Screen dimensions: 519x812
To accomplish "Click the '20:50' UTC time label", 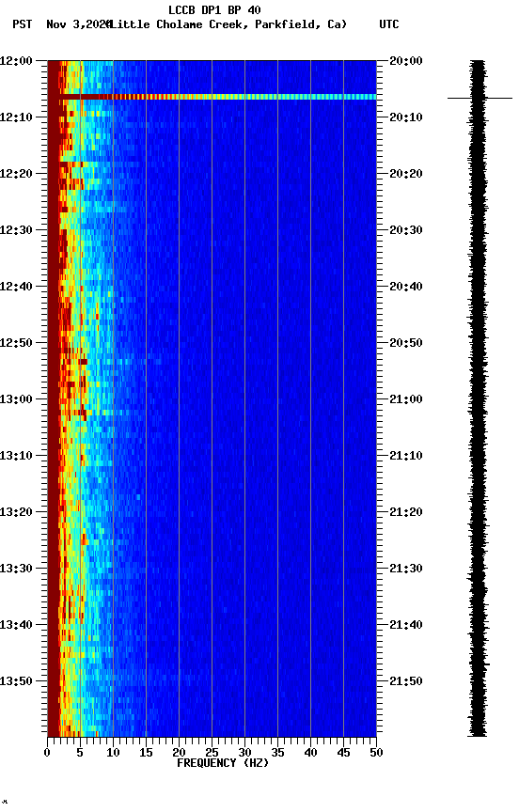I will [406, 343].
